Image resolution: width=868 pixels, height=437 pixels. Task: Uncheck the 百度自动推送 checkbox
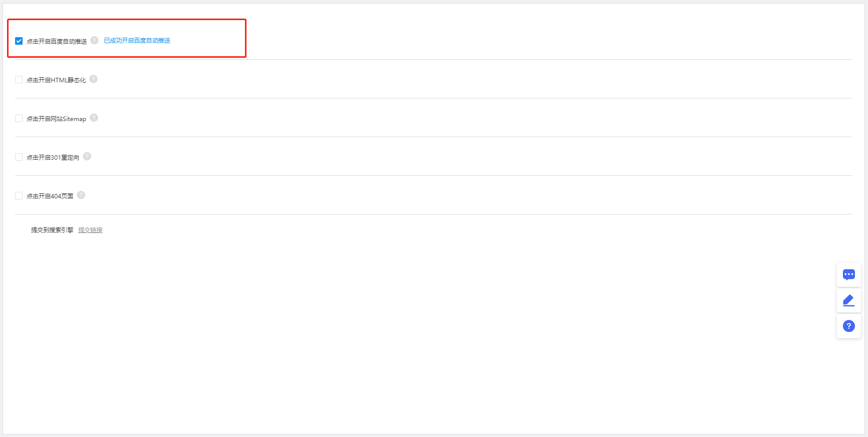[x=19, y=41]
